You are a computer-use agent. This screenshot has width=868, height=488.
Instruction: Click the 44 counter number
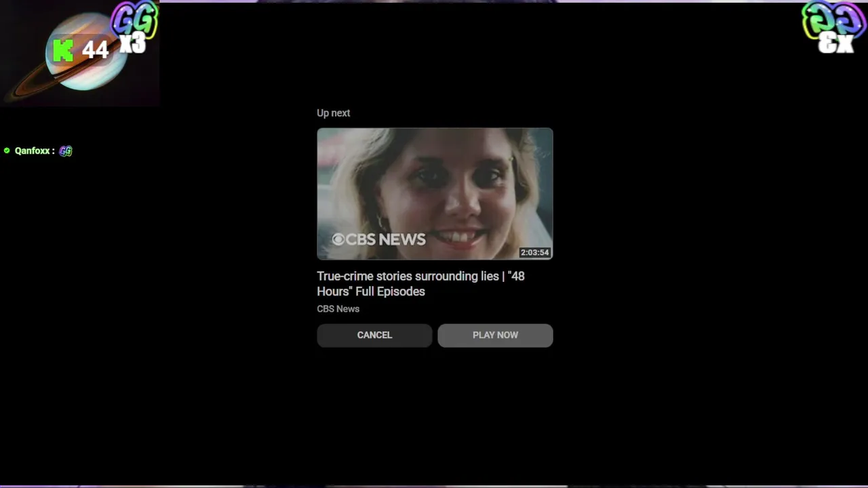[95, 49]
